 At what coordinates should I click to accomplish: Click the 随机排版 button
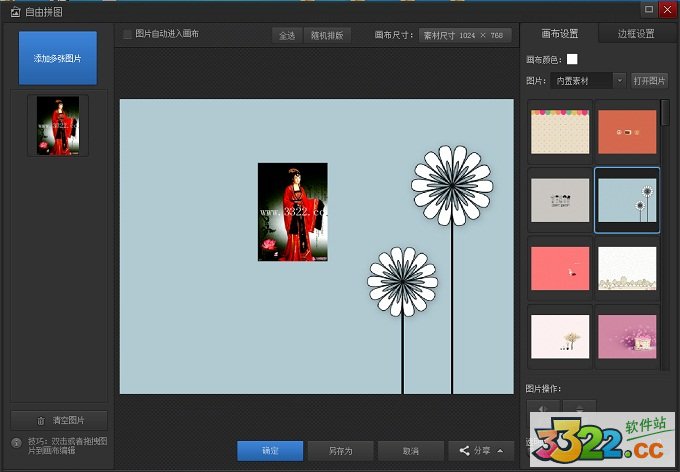[327, 35]
